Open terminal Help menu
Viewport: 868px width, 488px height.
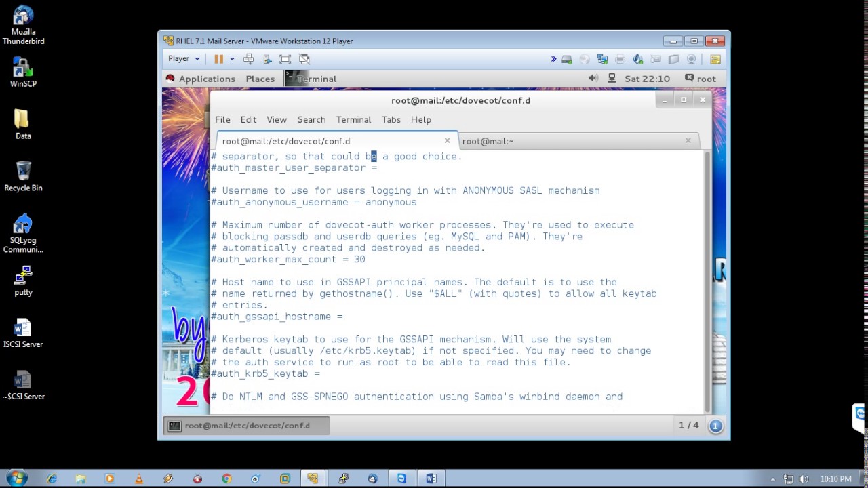pos(420,119)
